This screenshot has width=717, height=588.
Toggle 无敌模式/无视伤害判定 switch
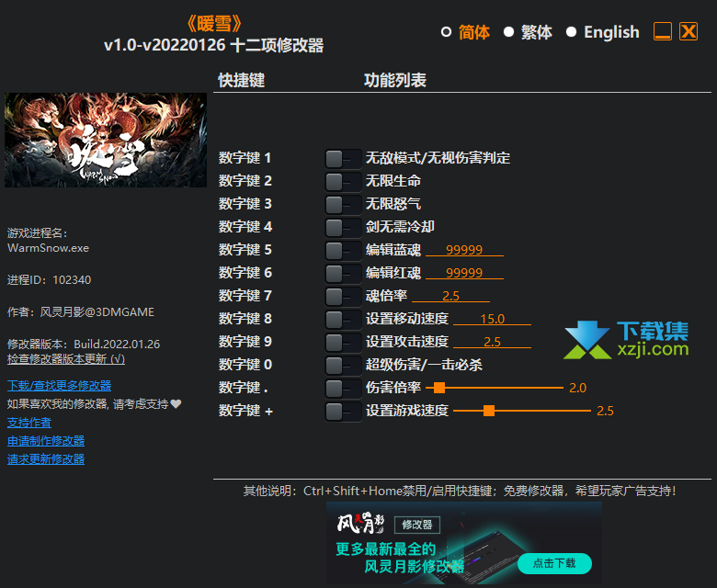(x=343, y=159)
